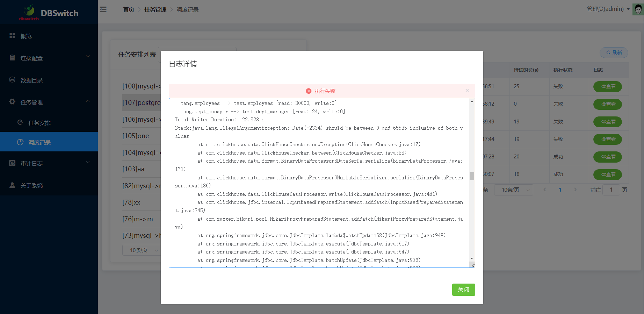Screen dimensions: 644x314
Task: Click the 刷新 refresh button
Action: [x=614, y=52]
